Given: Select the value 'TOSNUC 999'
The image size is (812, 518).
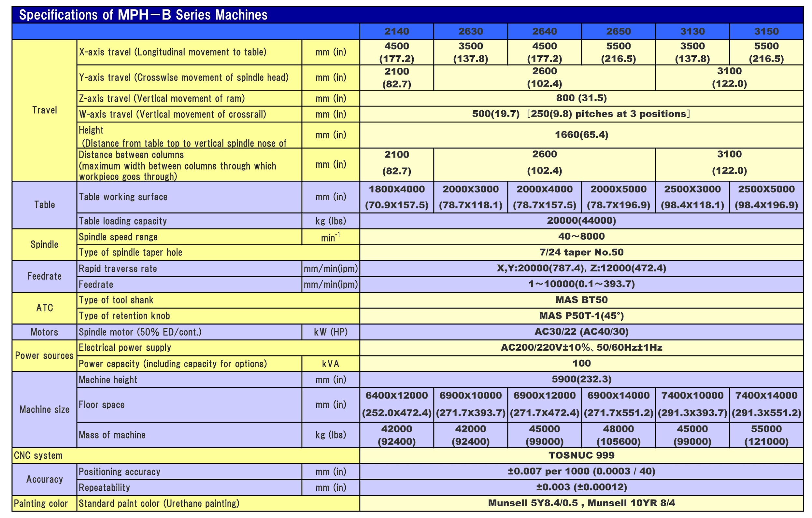Looking at the screenshot, I should tap(581, 455).
